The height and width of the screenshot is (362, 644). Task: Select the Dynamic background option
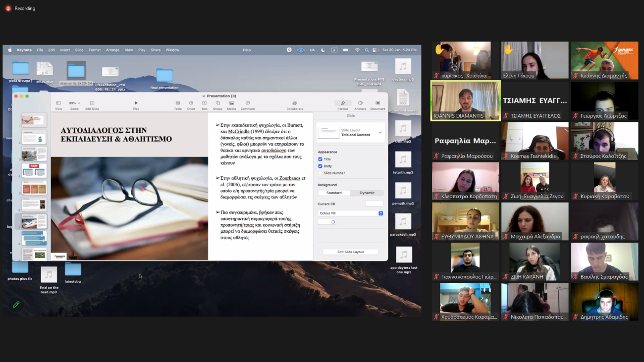(x=367, y=193)
